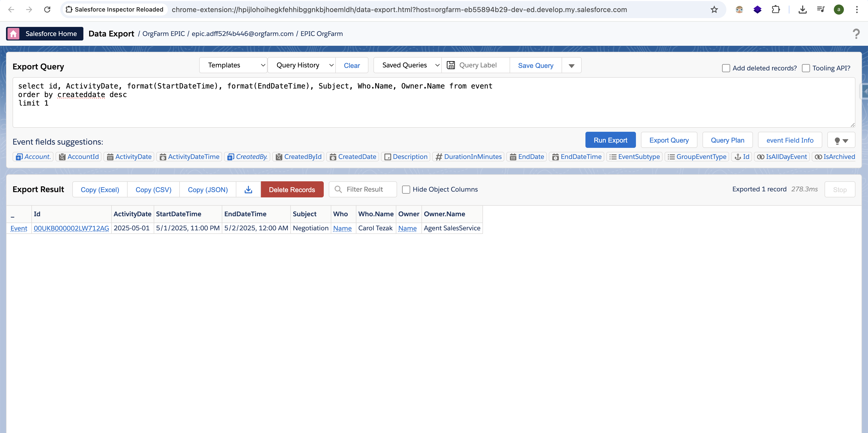Reload the page with refresh icon
Image resolution: width=868 pixels, height=433 pixels.
(x=47, y=10)
